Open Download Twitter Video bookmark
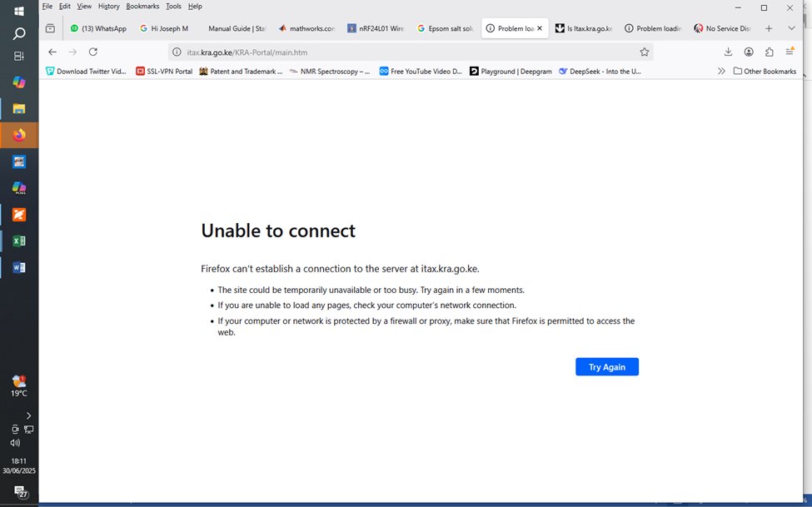Viewport: 812px width, 507px height. point(86,72)
